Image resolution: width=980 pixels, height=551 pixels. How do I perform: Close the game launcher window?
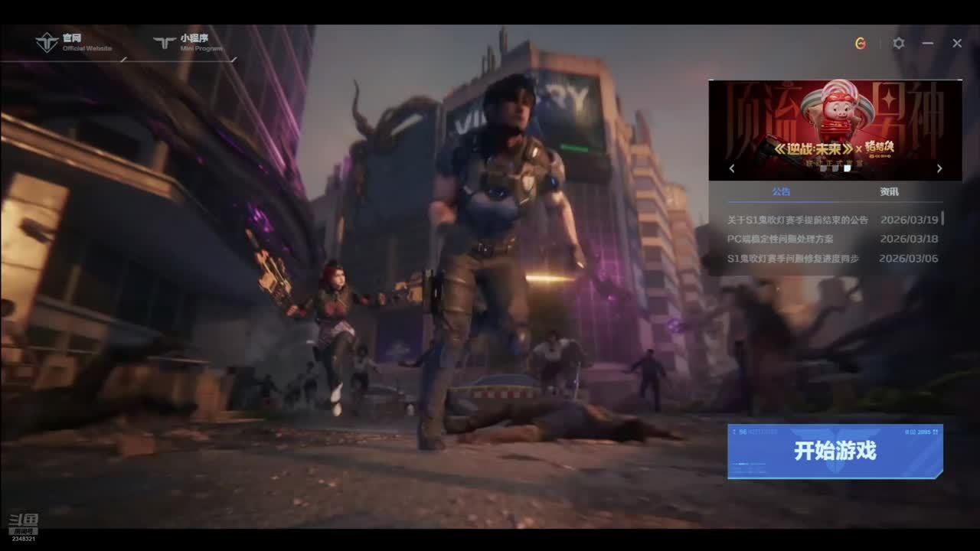(x=957, y=44)
